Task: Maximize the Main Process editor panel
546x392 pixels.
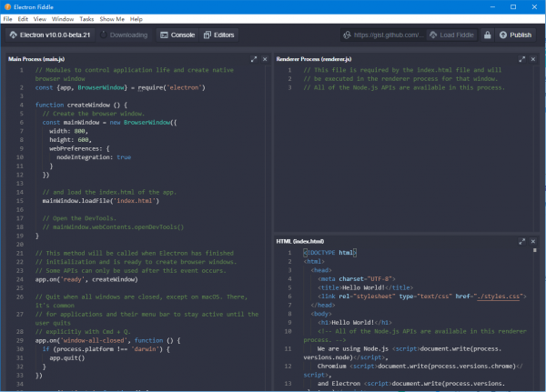Action: pyautogui.click(x=254, y=59)
